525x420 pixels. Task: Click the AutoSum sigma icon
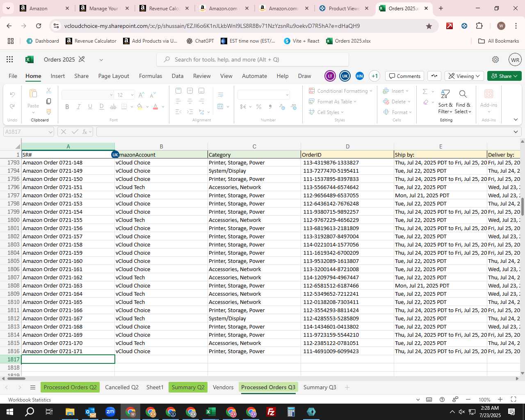pos(425,91)
